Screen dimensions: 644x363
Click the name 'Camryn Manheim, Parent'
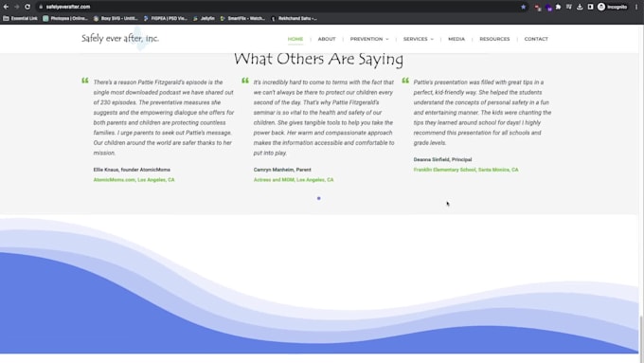coord(282,170)
